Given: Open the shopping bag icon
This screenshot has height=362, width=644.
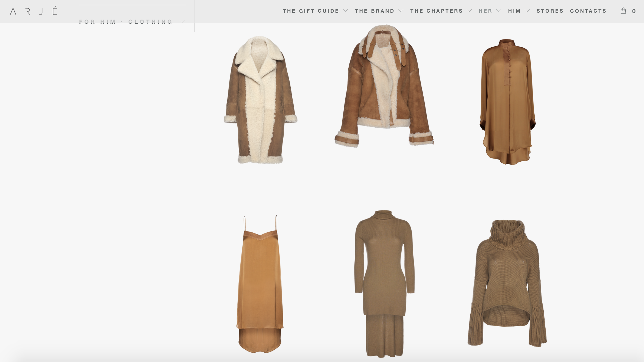Looking at the screenshot, I should [623, 11].
